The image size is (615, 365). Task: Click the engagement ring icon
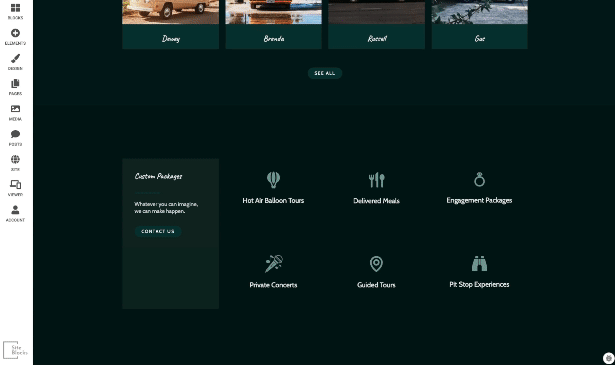[479, 180]
